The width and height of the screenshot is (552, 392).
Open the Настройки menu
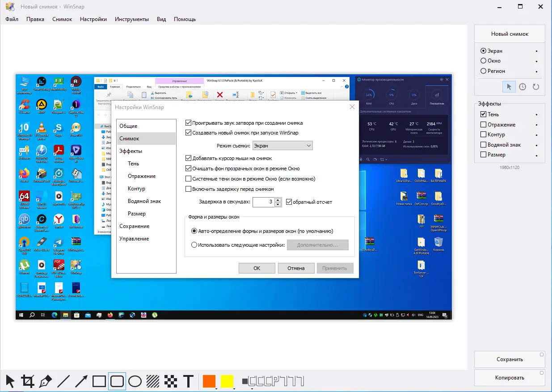click(93, 19)
